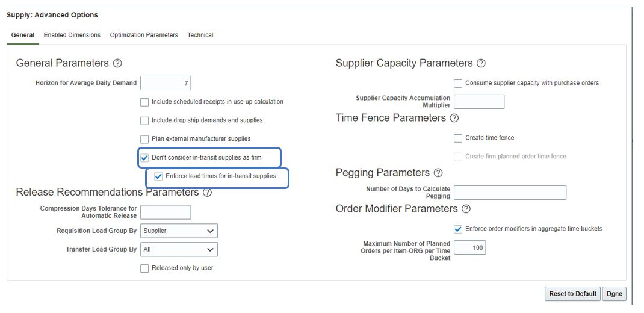Viewport: 644px width, 313px height.
Task: Check Include drop ship demands and supplies
Action: click(x=144, y=120)
